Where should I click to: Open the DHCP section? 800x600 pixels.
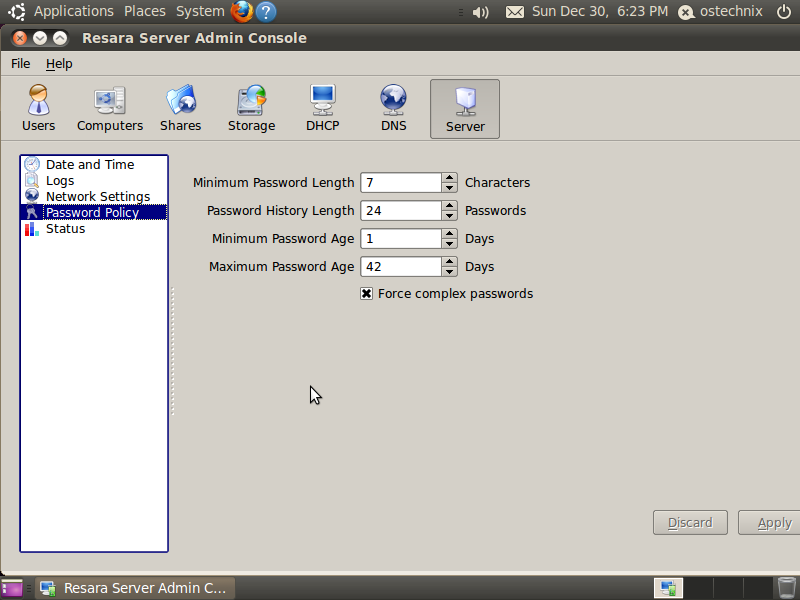pos(322,109)
